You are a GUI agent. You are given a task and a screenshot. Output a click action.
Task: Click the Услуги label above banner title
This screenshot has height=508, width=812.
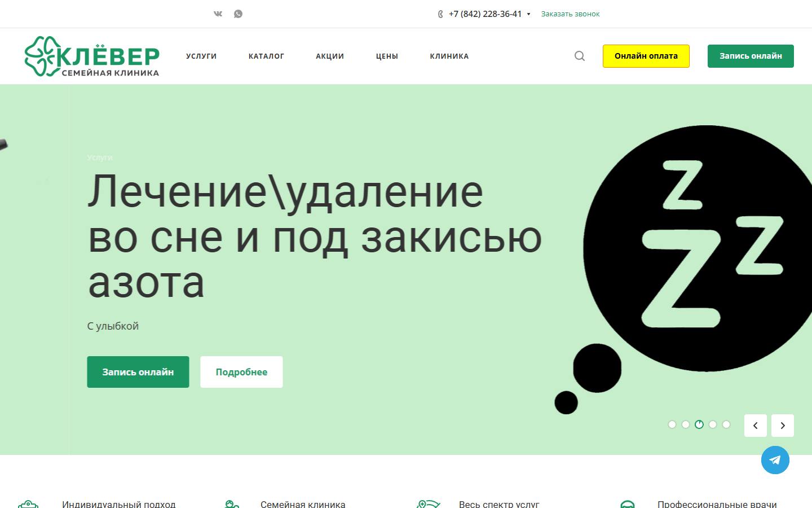pyautogui.click(x=100, y=157)
